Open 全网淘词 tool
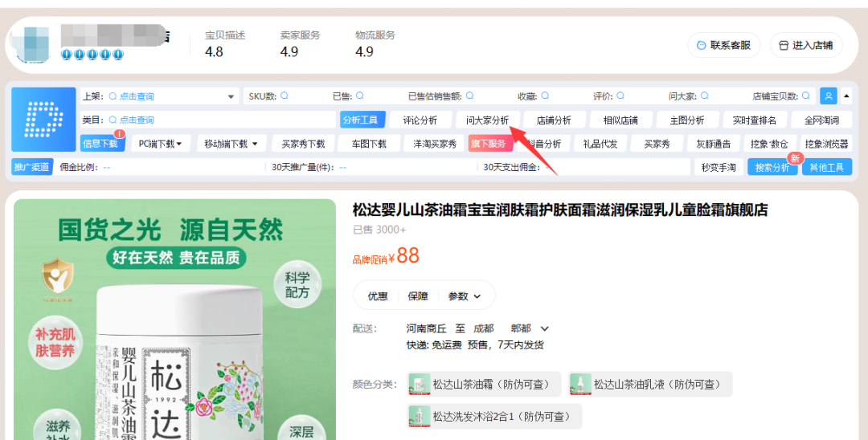 (821, 120)
